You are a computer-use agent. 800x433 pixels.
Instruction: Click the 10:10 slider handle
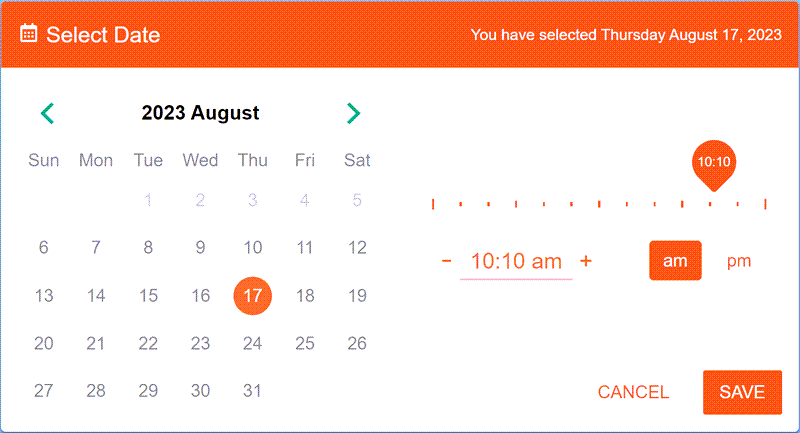(713, 163)
